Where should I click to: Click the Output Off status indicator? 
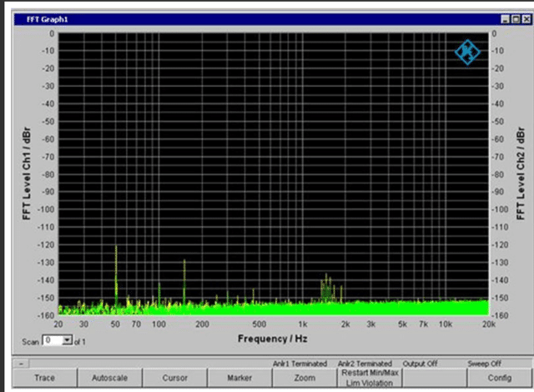pos(421,364)
